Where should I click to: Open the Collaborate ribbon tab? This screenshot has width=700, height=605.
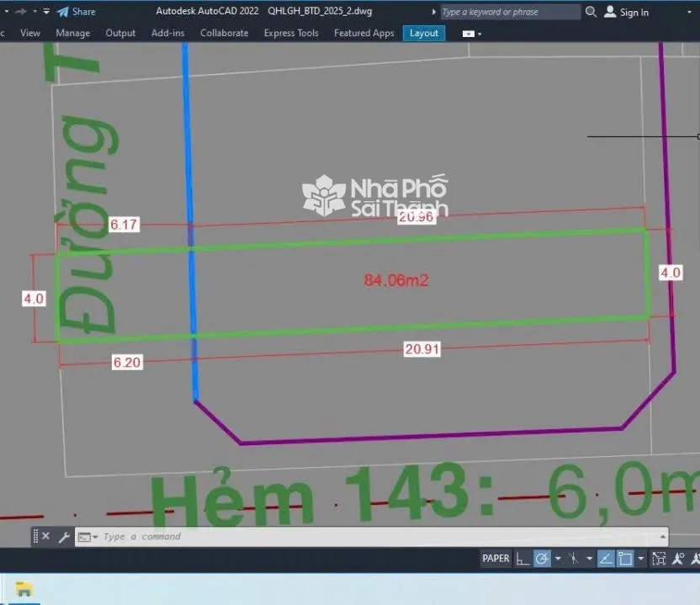[x=224, y=33]
